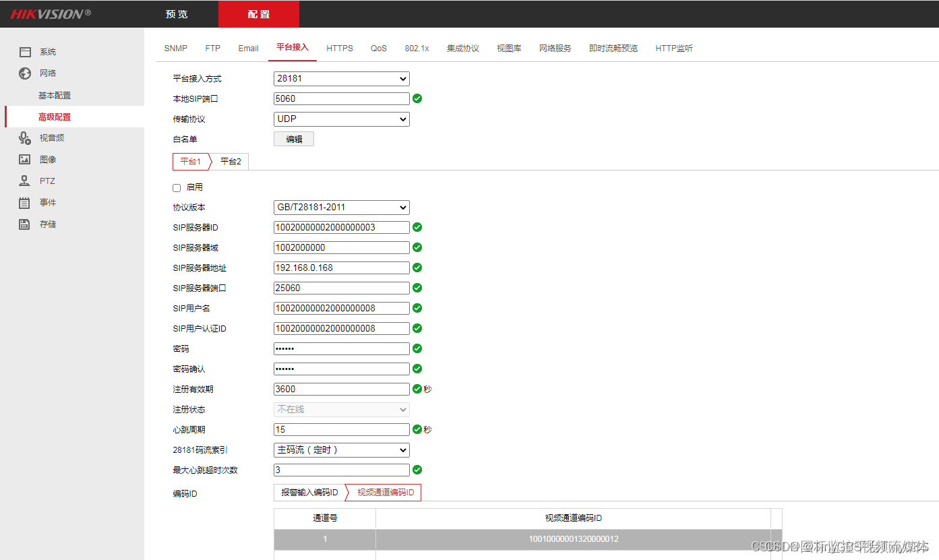Enable the 启用 checkbox
The image size is (939, 560).
click(177, 188)
